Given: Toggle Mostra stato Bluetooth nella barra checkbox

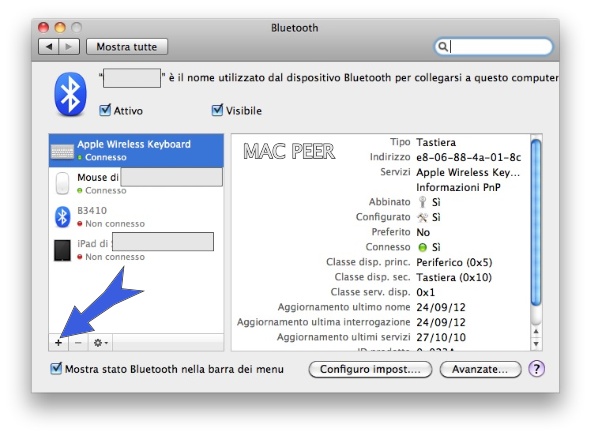Looking at the screenshot, I should coord(56,369).
